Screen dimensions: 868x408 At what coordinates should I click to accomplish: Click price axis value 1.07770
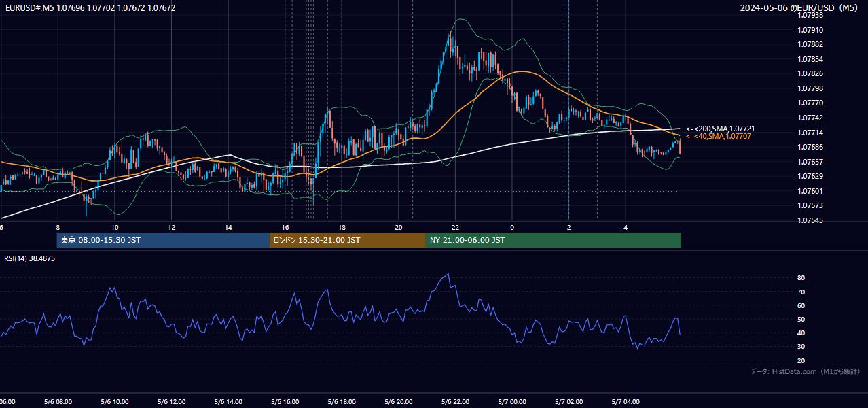pyautogui.click(x=810, y=103)
